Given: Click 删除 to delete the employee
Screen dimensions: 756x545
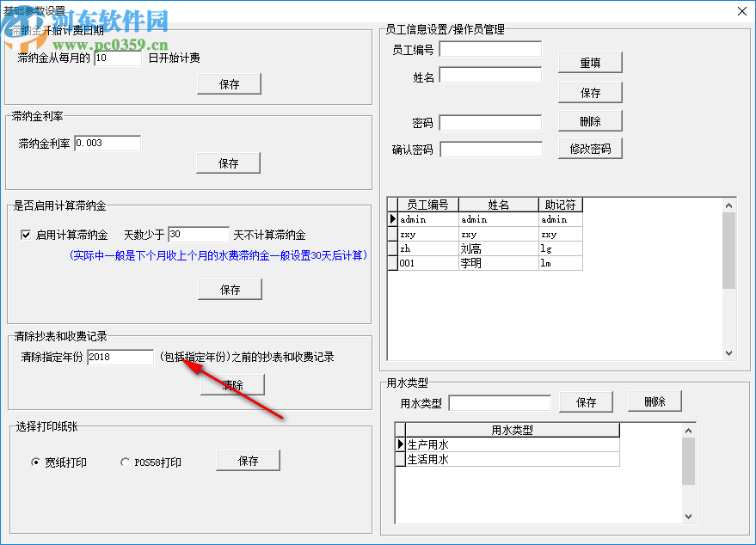Looking at the screenshot, I should [590, 120].
